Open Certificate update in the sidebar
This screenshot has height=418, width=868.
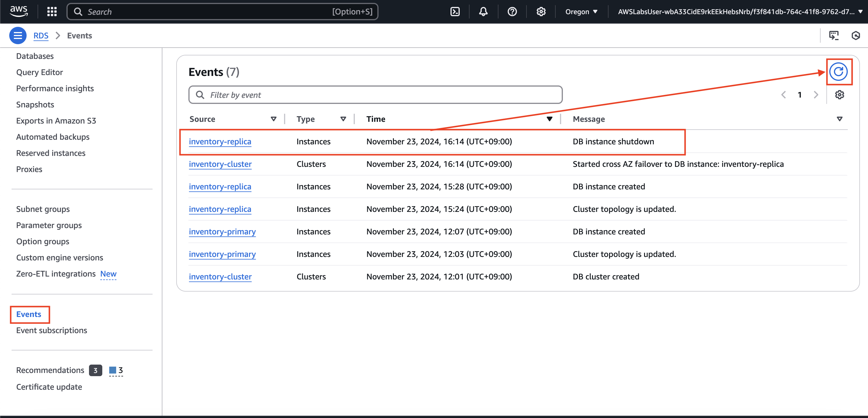point(49,387)
